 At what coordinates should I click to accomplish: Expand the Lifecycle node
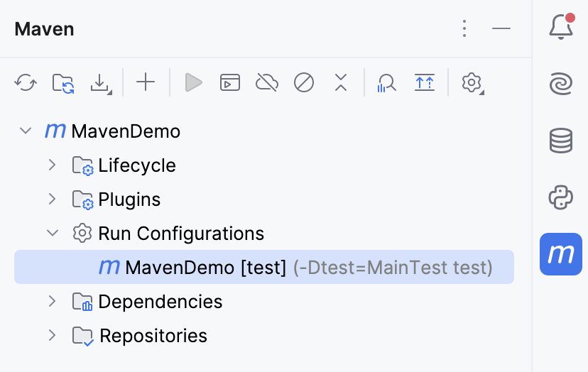[52, 165]
